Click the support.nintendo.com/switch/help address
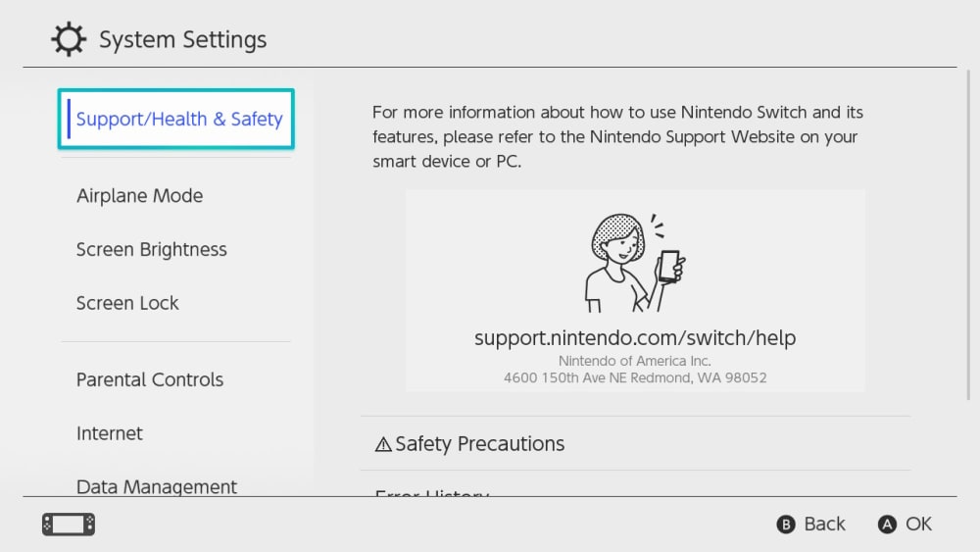The height and width of the screenshot is (552, 980). (635, 338)
